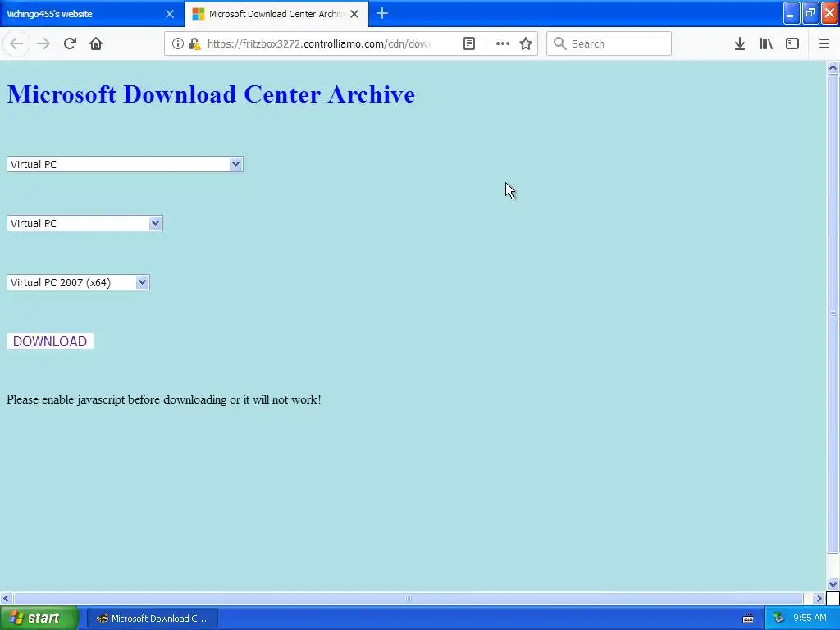
Task: Minimize the browser window
Action: [792, 13]
